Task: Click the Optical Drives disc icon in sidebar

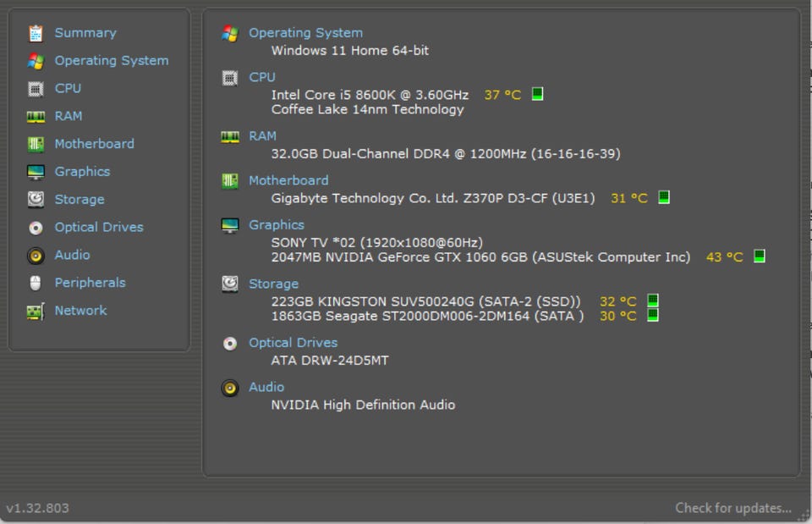Action: 36,228
